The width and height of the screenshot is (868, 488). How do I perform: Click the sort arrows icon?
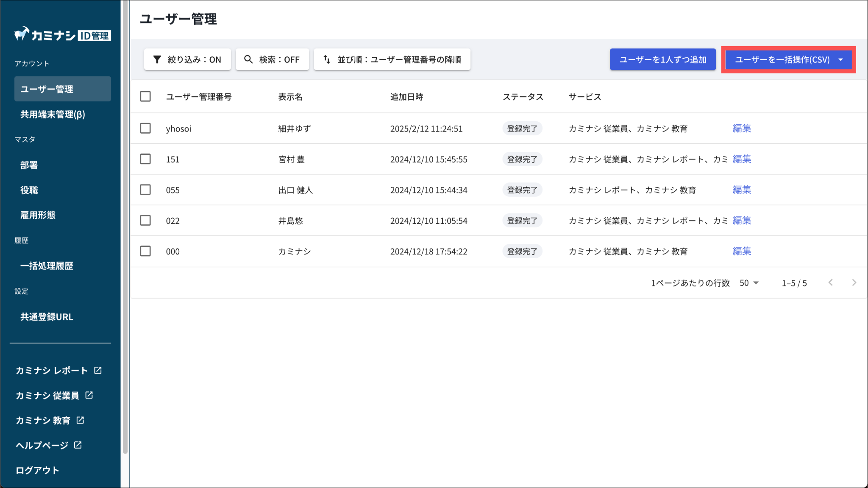[x=327, y=59]
